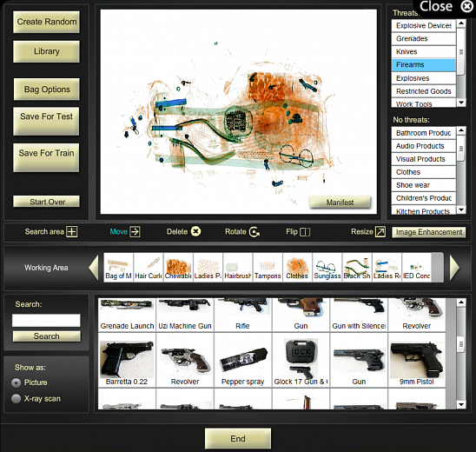Click the firearms gallery scrollbar handle
The width and height of the screenshot is (476, 452).
(461, 344)
